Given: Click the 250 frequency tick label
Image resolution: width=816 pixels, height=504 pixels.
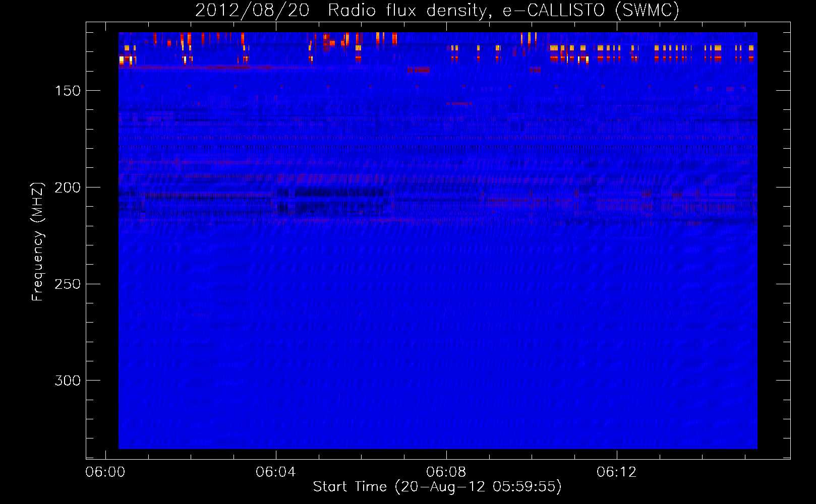Looking at the screenshot, I should pos(68,284).
